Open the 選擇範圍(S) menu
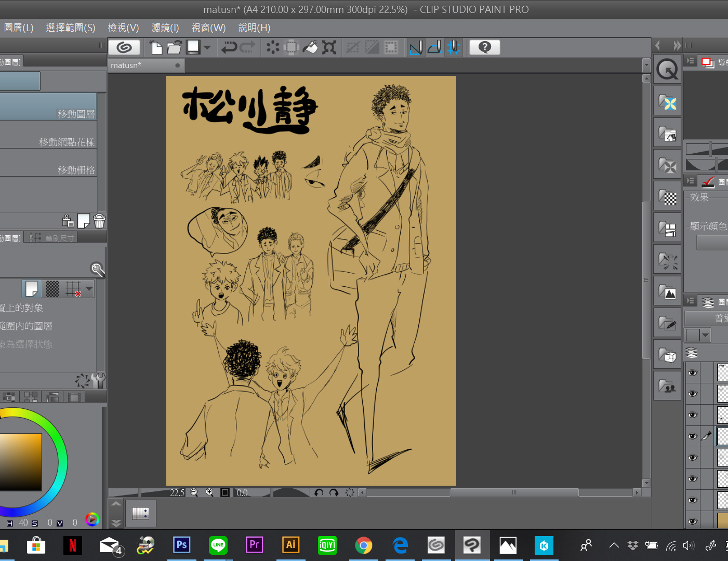728x561 pixels. coord(71,28)
